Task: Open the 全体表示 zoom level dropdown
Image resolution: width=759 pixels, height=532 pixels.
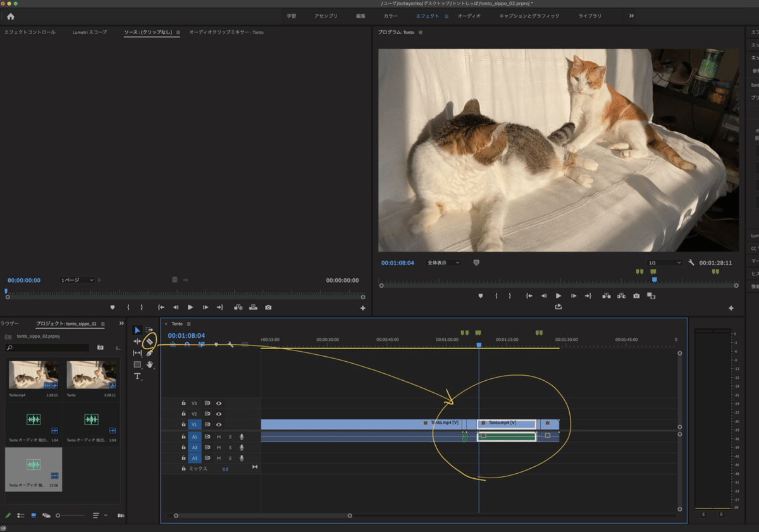Action: click(443, 263)
